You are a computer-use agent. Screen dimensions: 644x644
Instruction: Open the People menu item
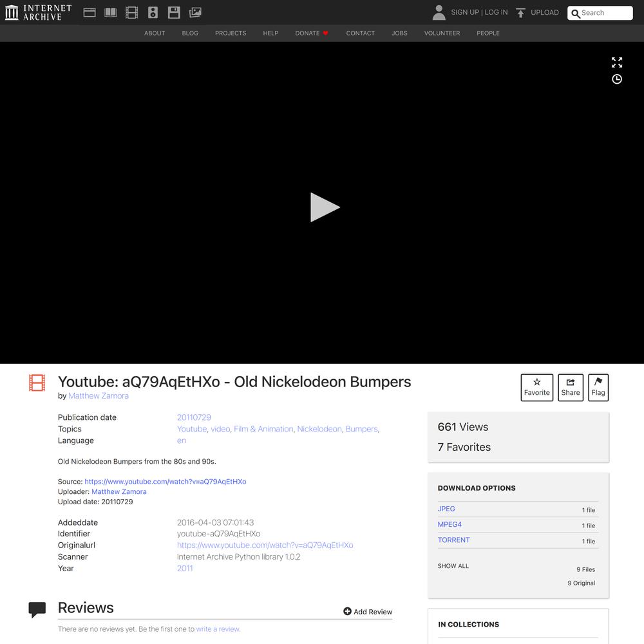tap(488, 33)
